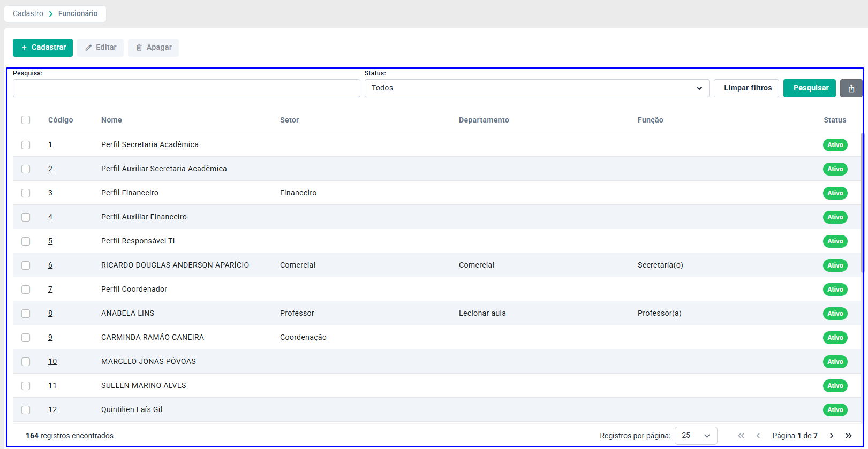Image resolution: width=868 pixels, height=449 pixels.
Task: Open the Registros por página dropdown
Action: (696, 436)
